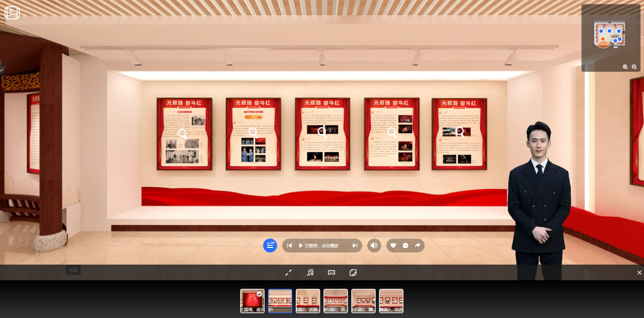Magnify the leftmost exhibition poster on the wall
This screenshot has height=318, width=644.
[x=182, y=134]
